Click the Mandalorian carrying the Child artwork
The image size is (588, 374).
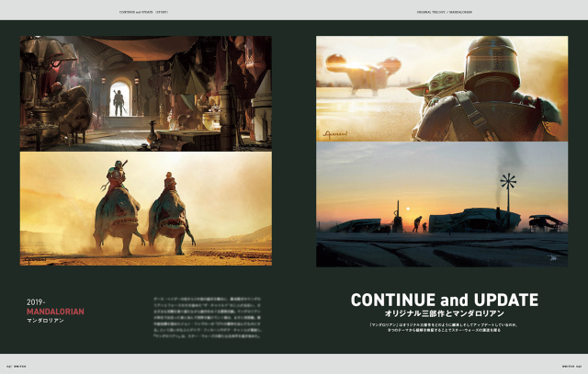[x=442, y=88]
